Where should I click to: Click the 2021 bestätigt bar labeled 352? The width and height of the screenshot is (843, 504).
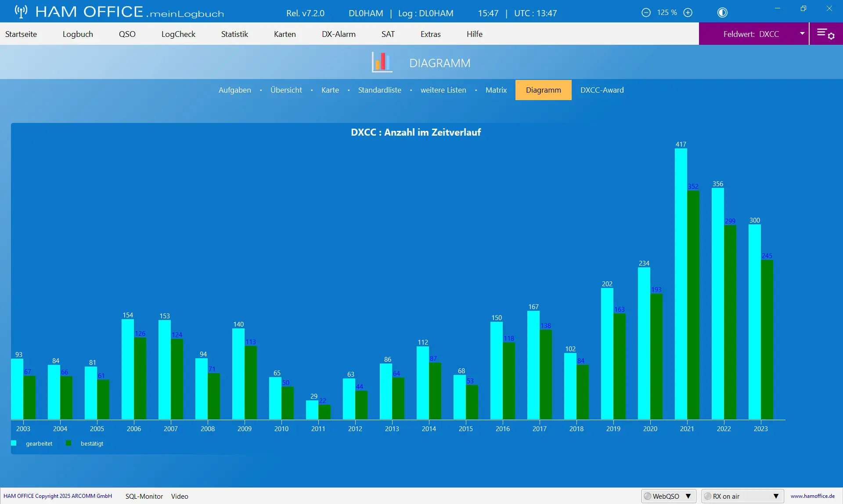[x=693, y=305]
